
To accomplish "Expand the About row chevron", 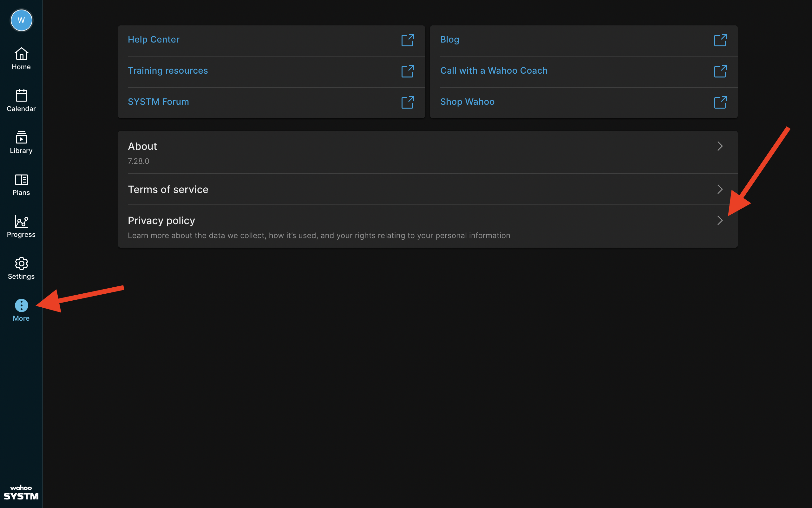I will pos(720,146).
